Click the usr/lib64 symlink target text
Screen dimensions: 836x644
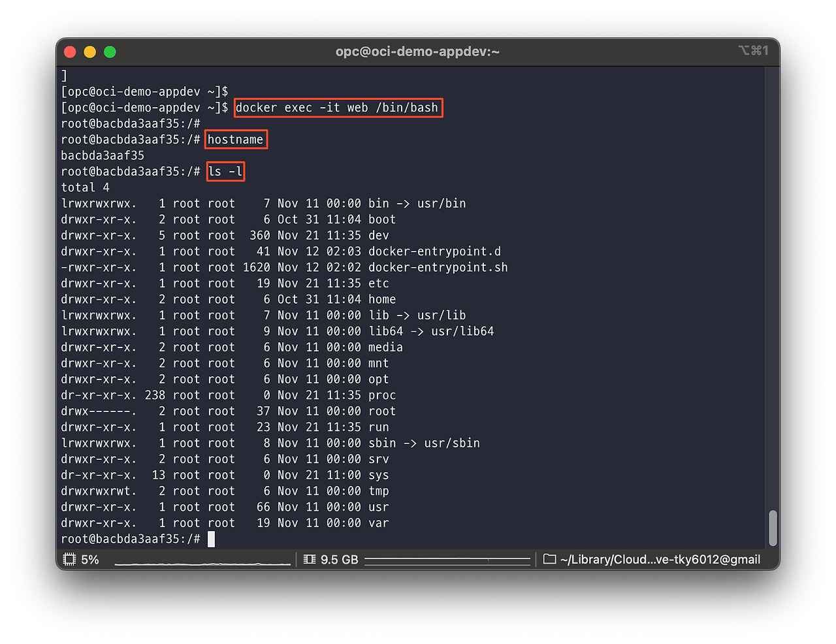pyautogui.click(x=462, y=332)
